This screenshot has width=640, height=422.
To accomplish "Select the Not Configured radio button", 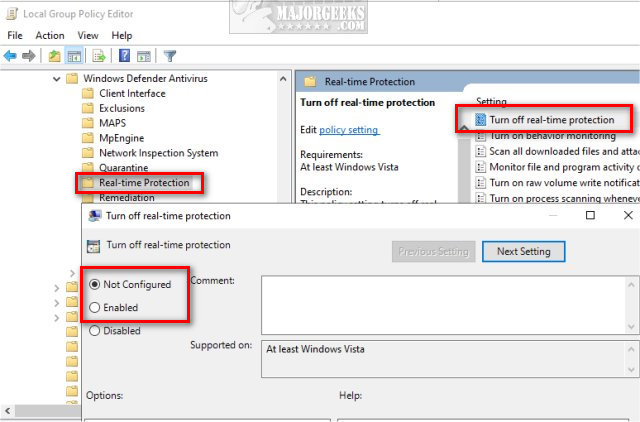I will point(94,284).
